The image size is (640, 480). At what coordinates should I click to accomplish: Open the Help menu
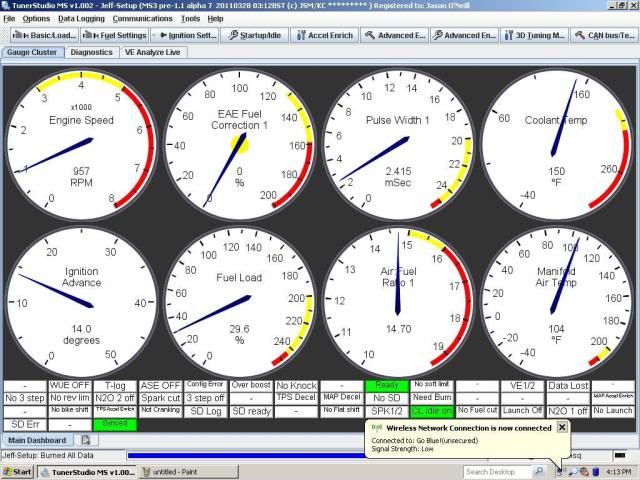tap(215, 19)
